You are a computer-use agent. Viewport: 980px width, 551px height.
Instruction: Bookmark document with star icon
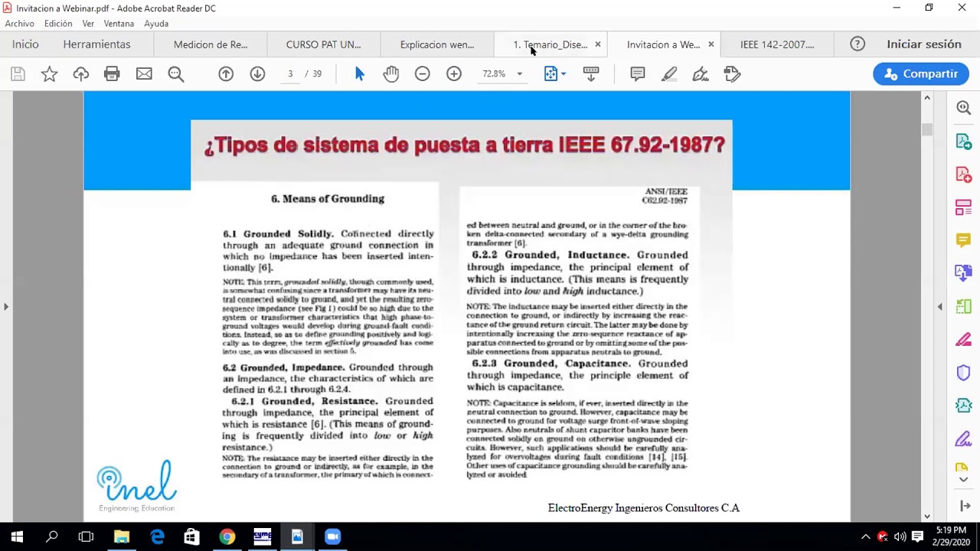coord(49,74)
